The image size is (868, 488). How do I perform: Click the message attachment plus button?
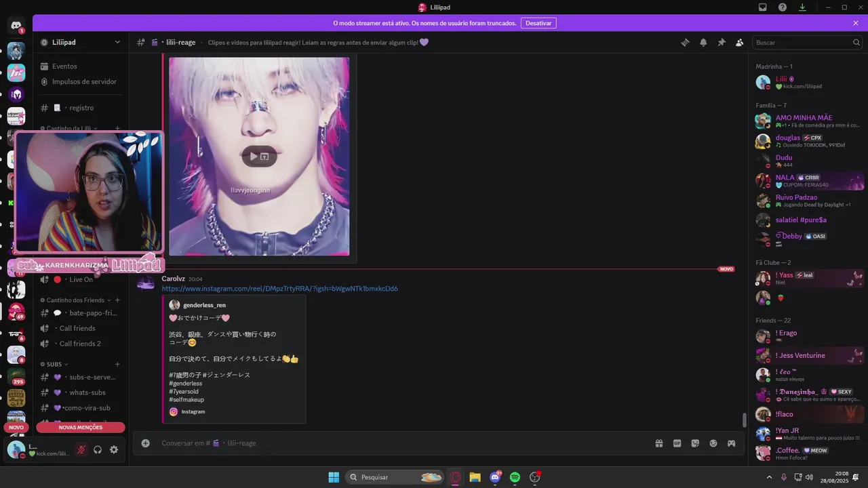coord(145,443)
